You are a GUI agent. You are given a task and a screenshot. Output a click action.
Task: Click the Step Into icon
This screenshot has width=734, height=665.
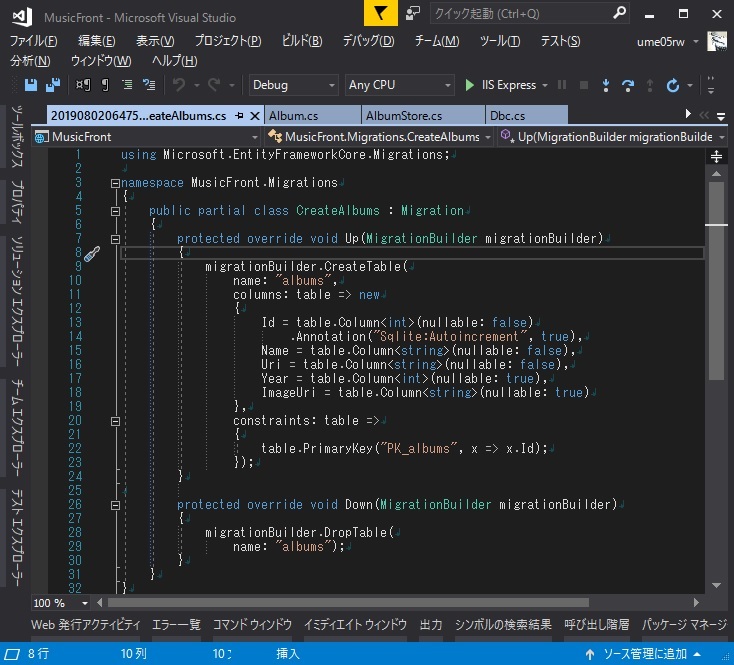606,85
